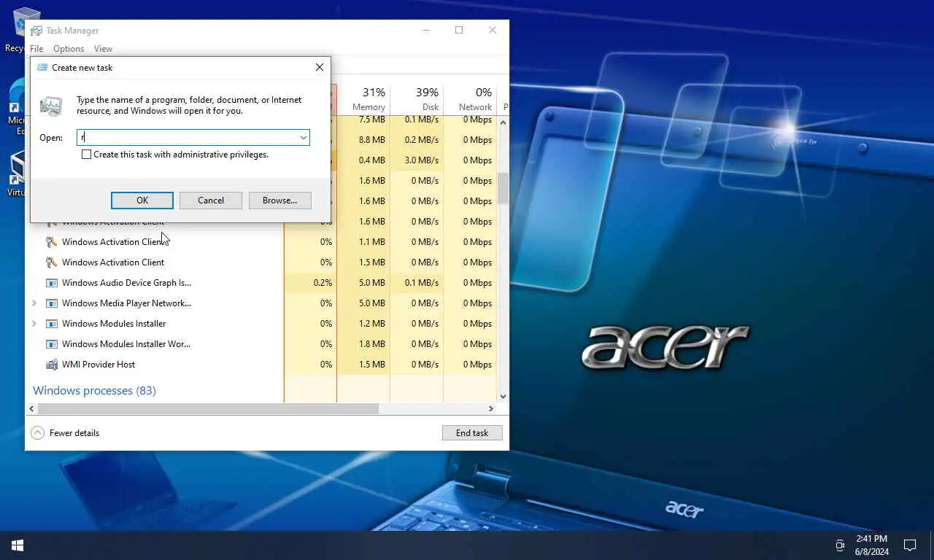This screenshot has width=934, height=560.
Task: Click the taskbar clock showing 2:41 PM
Action: (872, 539)
